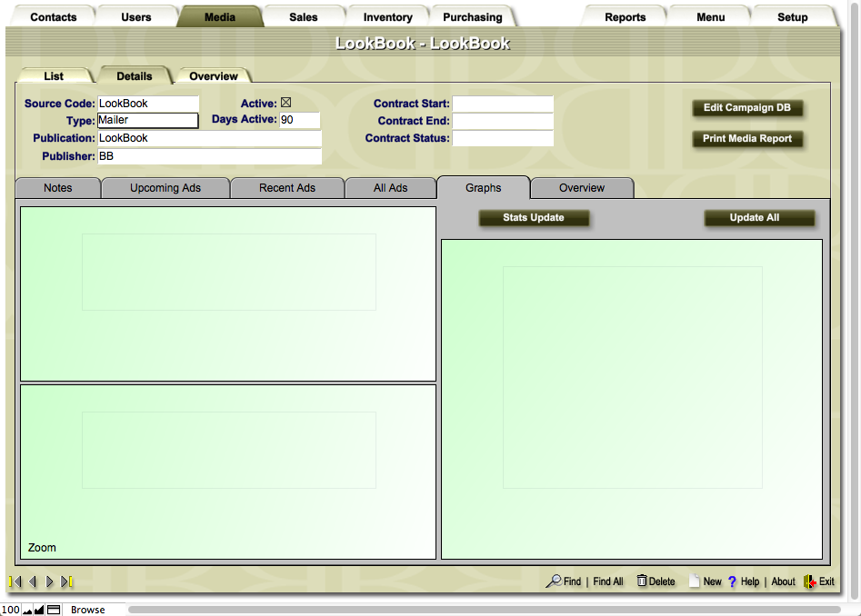Click the Help question mark icon
This screenshot has width=861, height=616.
tap(732, 581)
